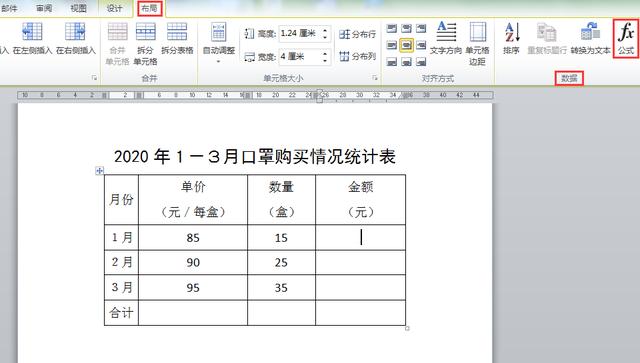Click the horizontal ruler
640x363 pixels.
[255, 95]
